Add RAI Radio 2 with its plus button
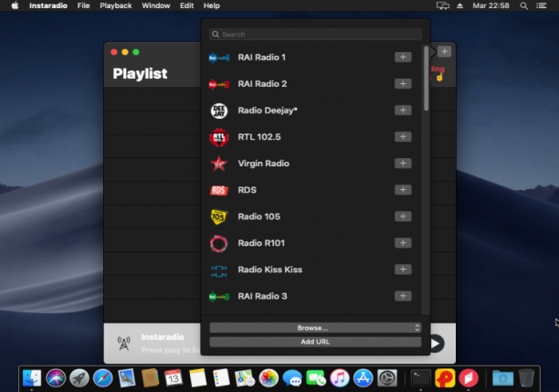 coord(403,83)
